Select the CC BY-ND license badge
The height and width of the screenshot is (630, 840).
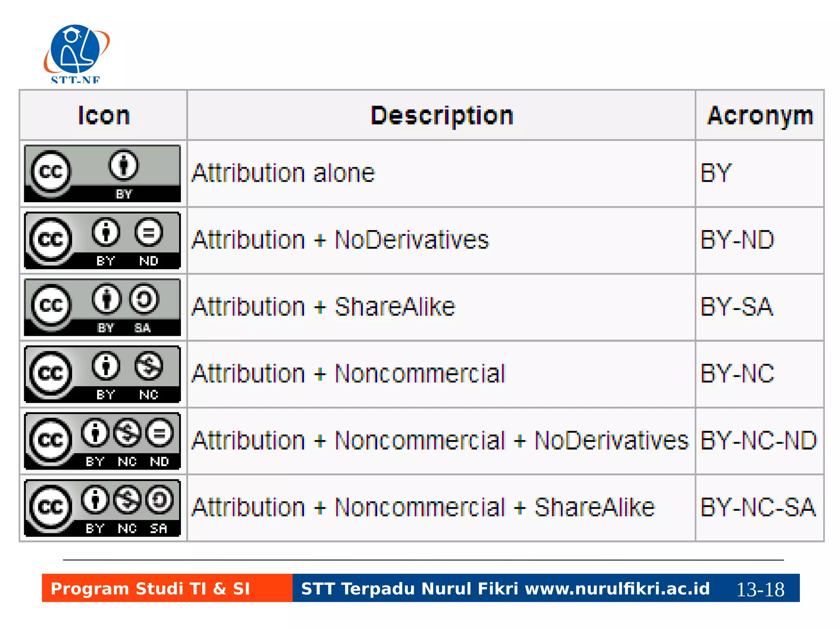coord(102,240)
